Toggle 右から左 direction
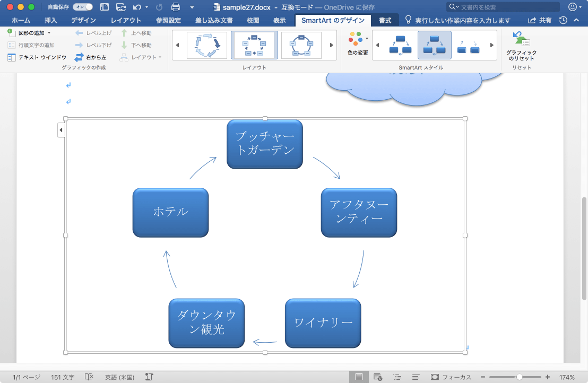The height and width of the screenshot is (383, 588). point(90,57)
